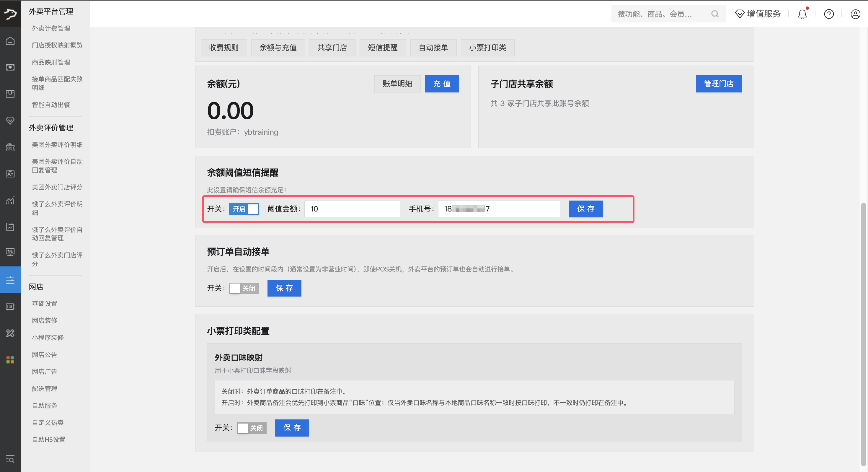Screen dimensions: 868x472
Task: Open the colorful apps grid sidebar icon
Action: 10,360
